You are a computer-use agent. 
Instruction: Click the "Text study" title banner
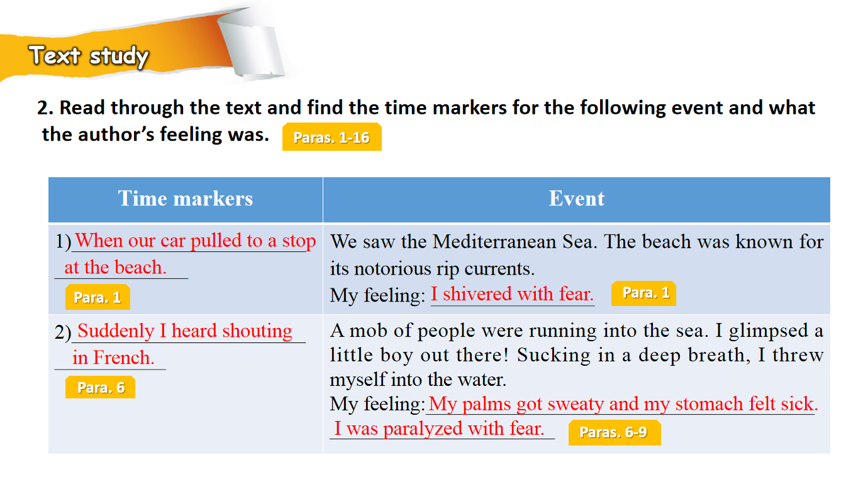pyautogui.click(x=89, y=56)
